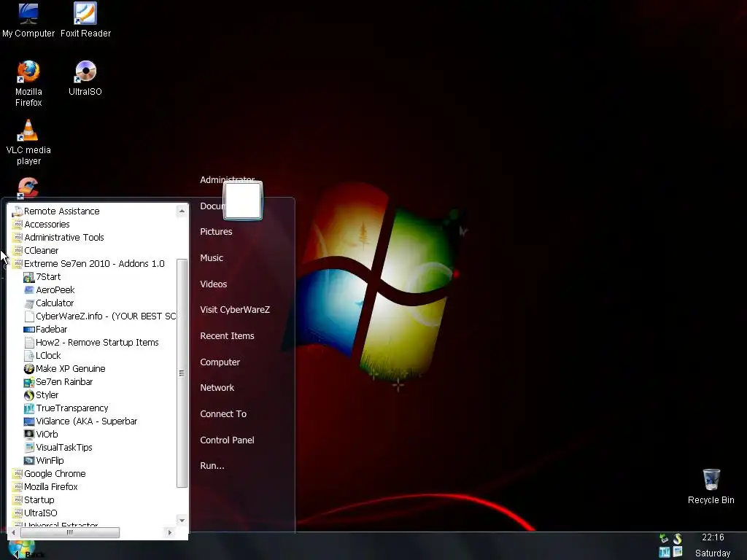This screenshot has width=747, height=560.
Task: Open Pictures from the start menu
Action: point(216,231)
